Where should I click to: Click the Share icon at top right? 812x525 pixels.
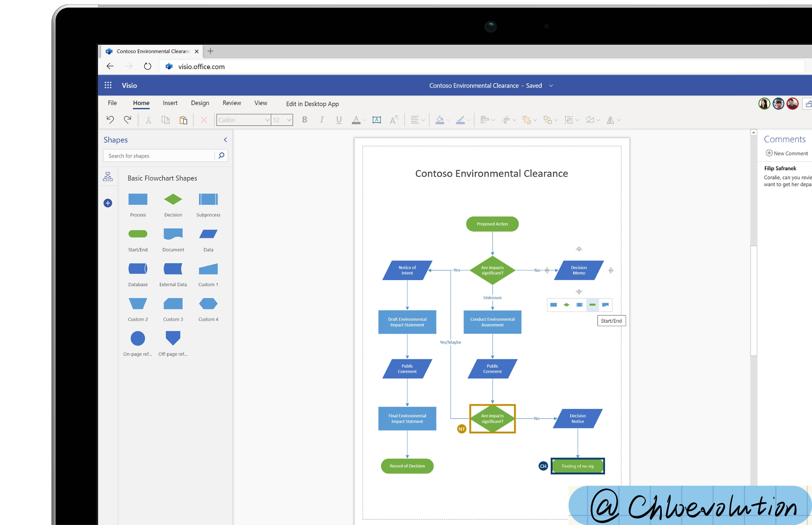pos(808,104)
